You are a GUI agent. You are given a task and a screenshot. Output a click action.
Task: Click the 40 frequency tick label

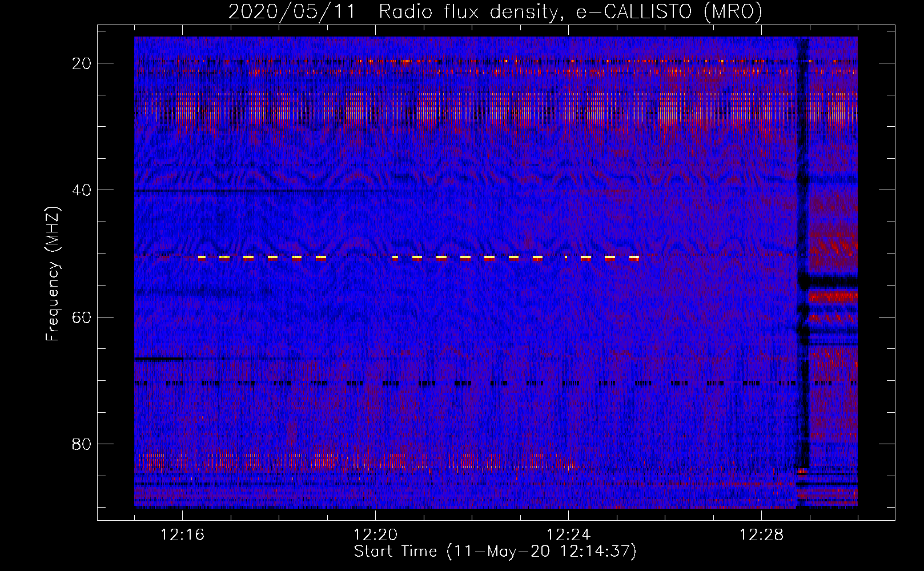coord(82,190)
